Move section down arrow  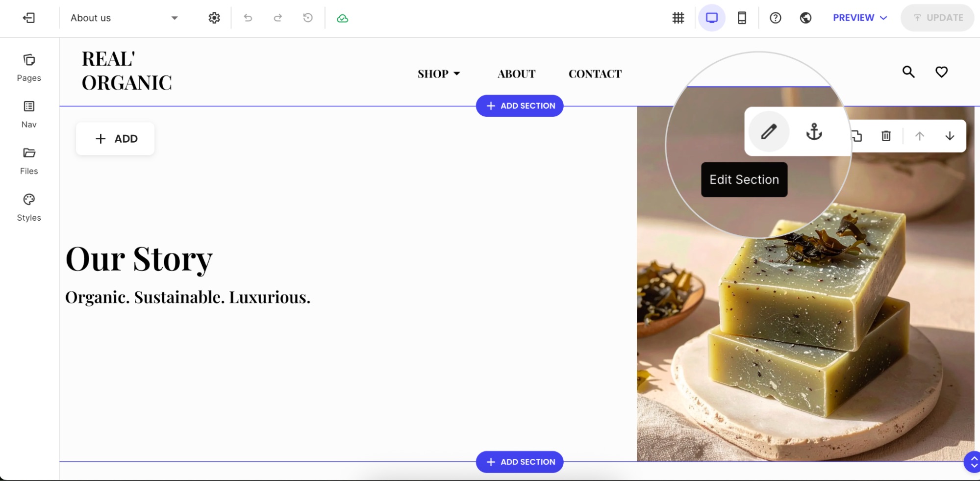(950, 136)
